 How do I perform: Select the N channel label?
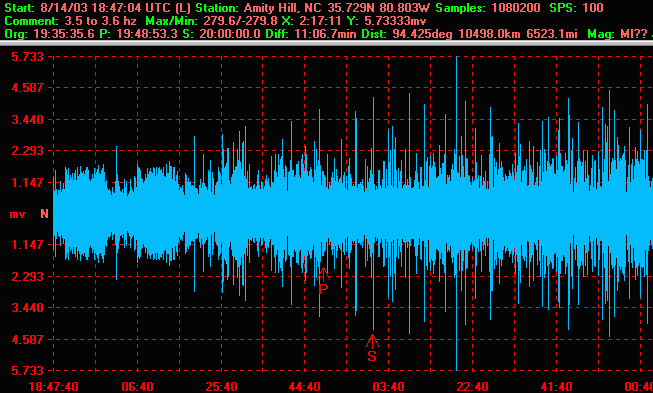(x=44, y=214)
